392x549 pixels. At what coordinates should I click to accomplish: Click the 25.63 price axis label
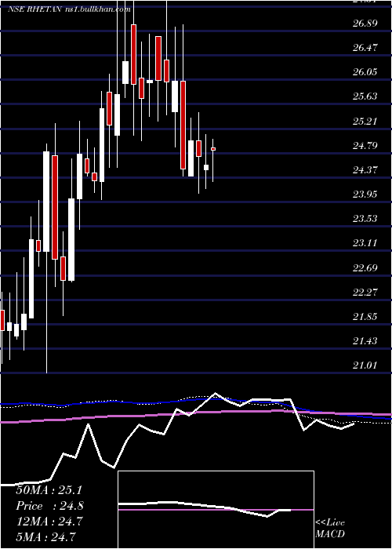(365, 96)
